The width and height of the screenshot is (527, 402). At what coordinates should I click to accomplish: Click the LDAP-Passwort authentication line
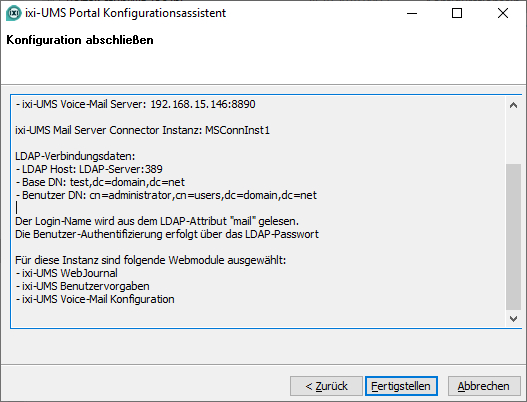click(x=167, y=234)
